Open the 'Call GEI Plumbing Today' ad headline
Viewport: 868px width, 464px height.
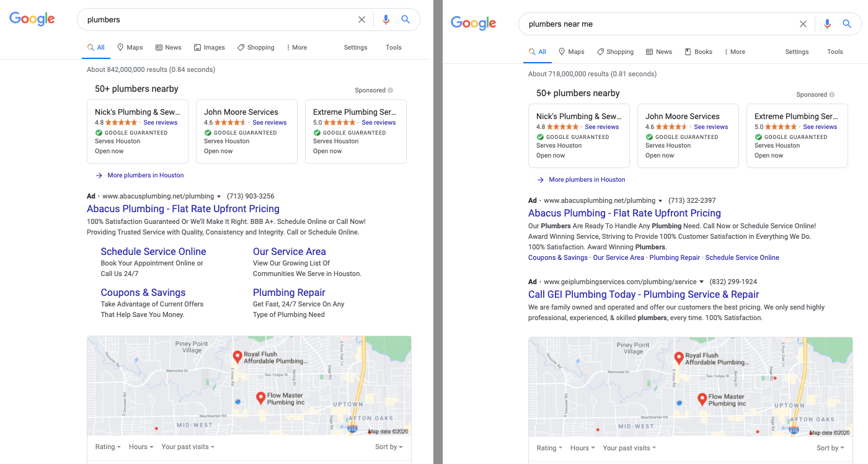pyautogui.click(x=644, y=295)
